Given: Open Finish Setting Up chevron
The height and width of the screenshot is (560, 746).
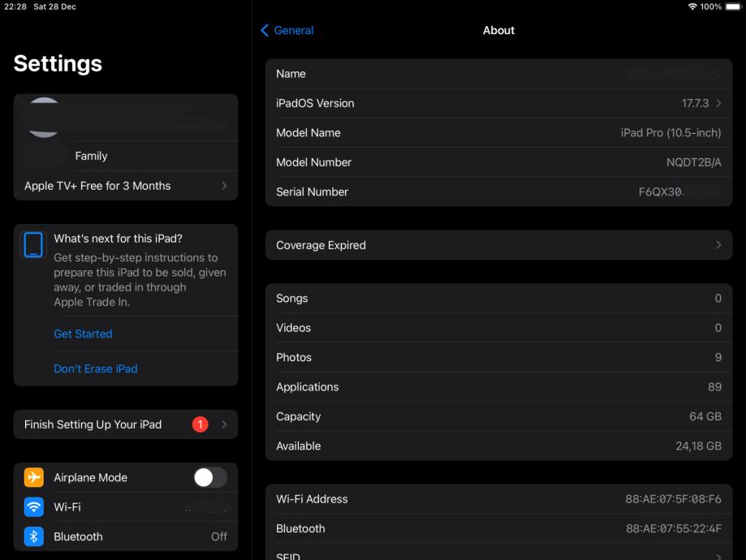Looking at the screenshot, I should [224, 424].
